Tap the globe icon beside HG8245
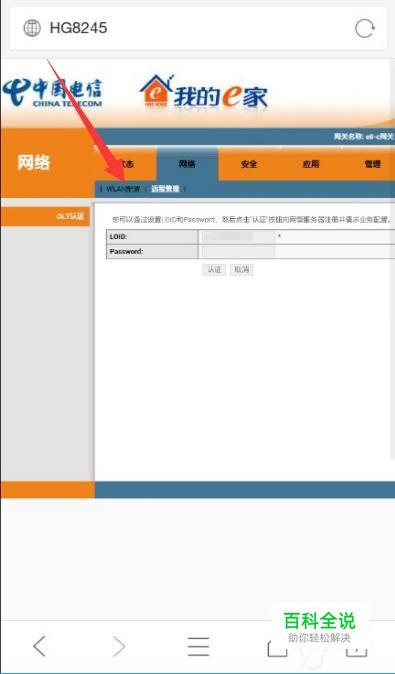This screenshot has height=674, width=395. pos(32,28)
